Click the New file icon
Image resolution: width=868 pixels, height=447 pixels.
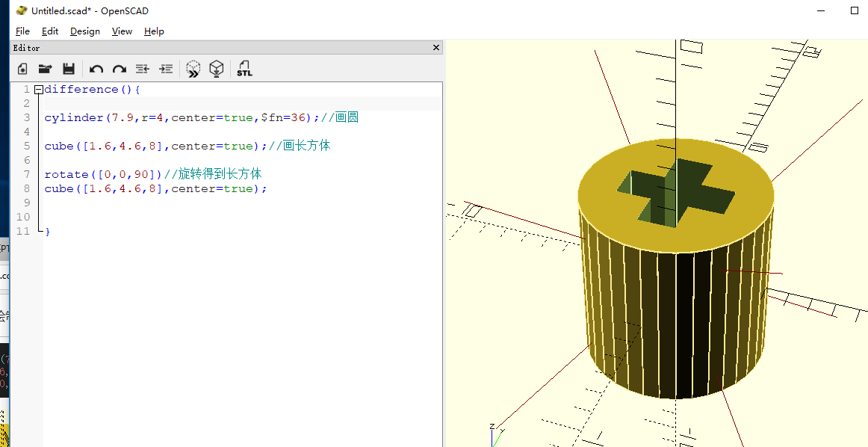point(22,69)
